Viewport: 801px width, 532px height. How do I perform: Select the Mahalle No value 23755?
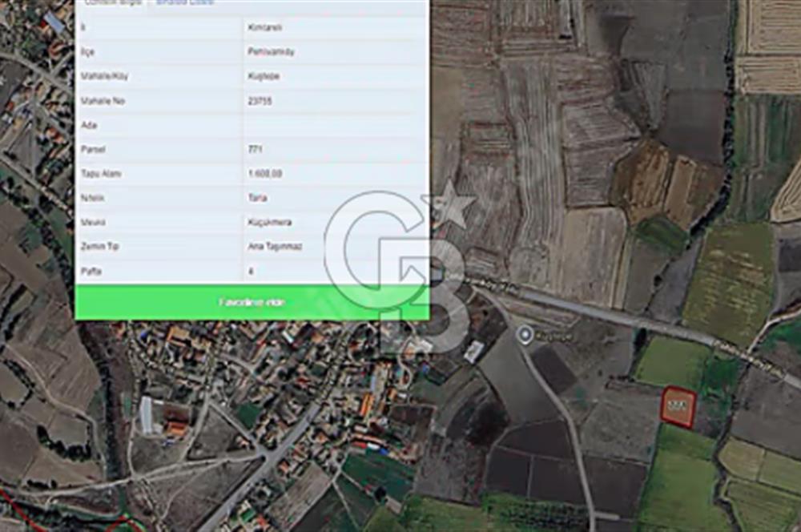coord(260,101)
